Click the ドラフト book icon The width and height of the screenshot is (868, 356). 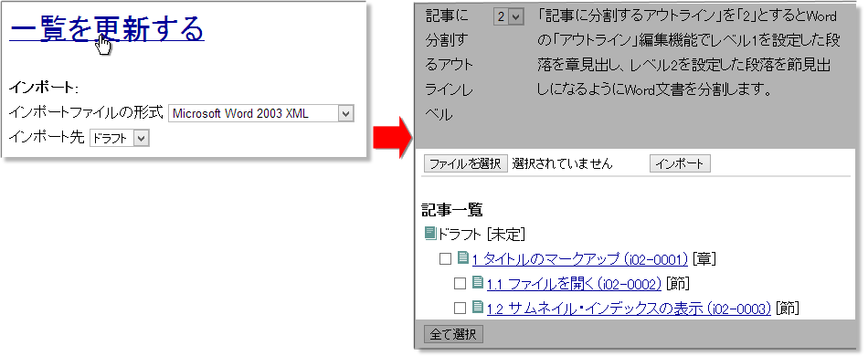pos(430,234)
